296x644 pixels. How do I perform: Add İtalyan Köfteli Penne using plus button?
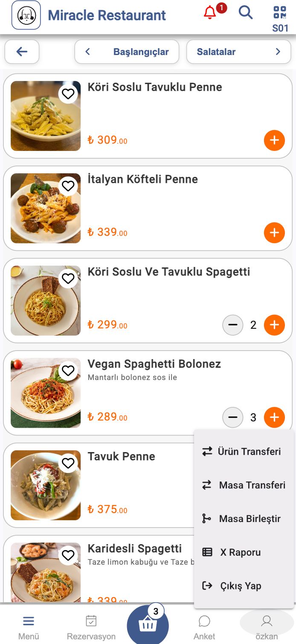[274, 233]
